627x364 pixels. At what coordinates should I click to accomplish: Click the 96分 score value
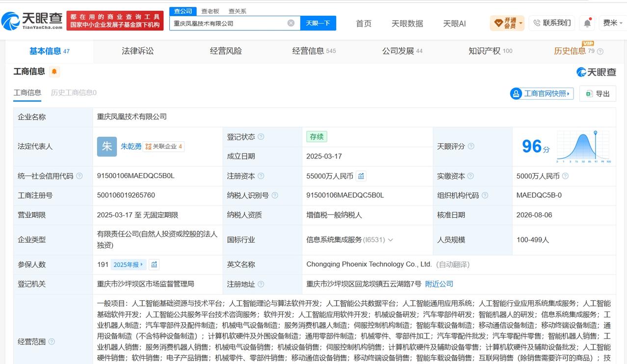click(535, 146)
